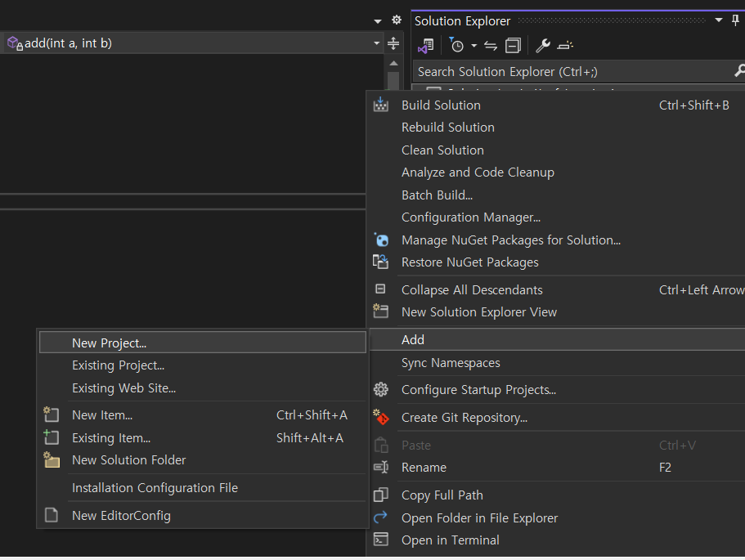
Task: Click the editor settings gear icon
Action: pyautogui.click(x=397, y=20)
